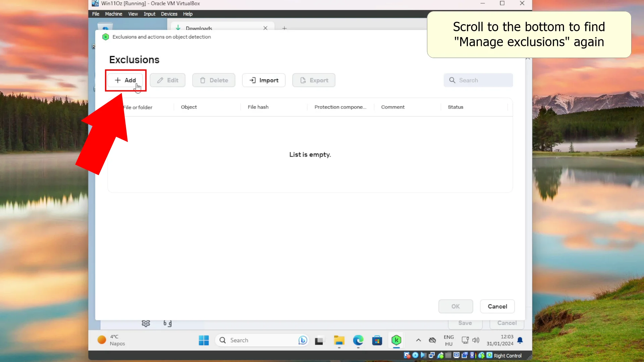Click the VirtualBox hard disk activity icon
The height and width of the screenshot is (362, 644).
click(x=407, y=355)
